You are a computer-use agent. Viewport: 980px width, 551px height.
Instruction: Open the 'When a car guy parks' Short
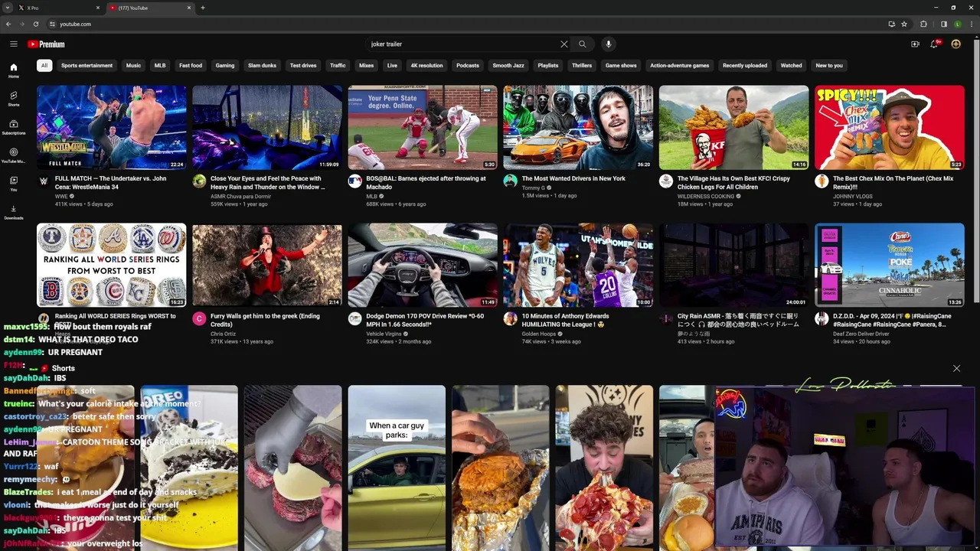coord(397,468)
